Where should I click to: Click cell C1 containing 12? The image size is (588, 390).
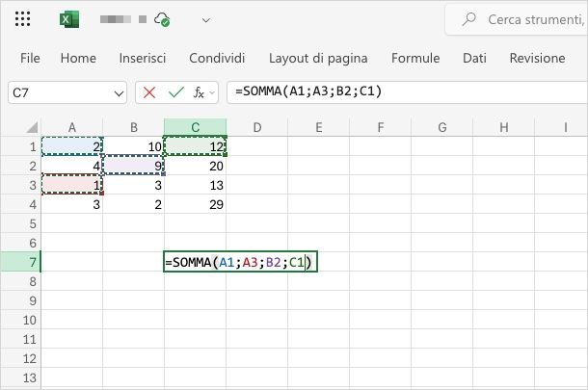pos(195,146)
